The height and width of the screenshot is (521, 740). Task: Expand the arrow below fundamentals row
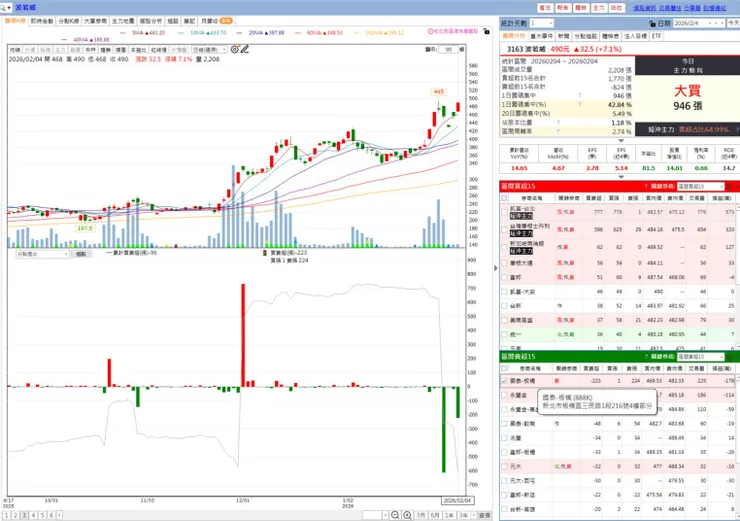[x=621, y=177]
